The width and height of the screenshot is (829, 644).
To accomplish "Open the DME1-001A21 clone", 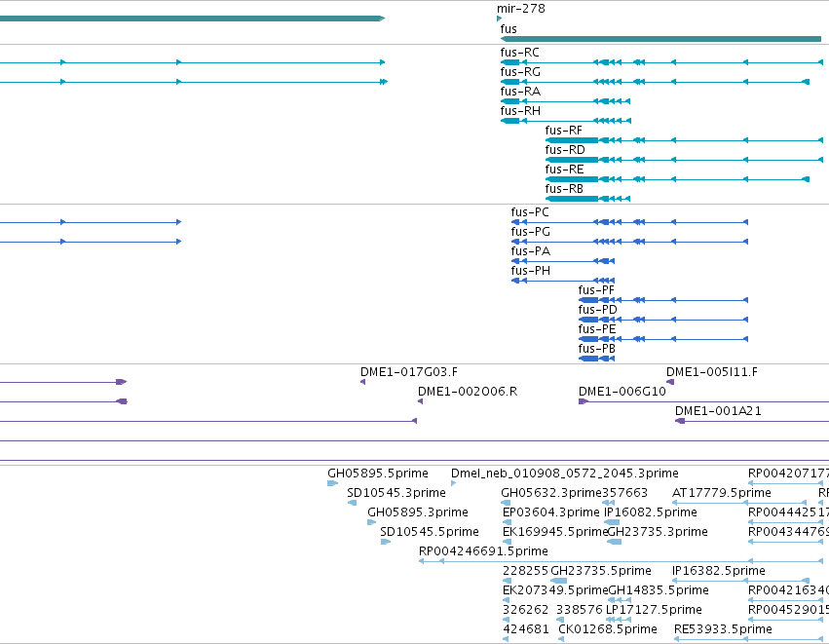I will 752,421.
